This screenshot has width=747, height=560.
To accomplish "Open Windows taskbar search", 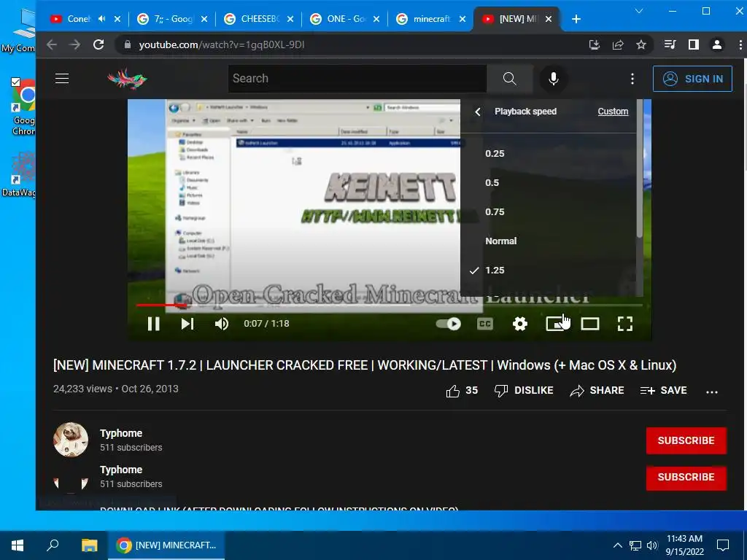I will (53, 545).
